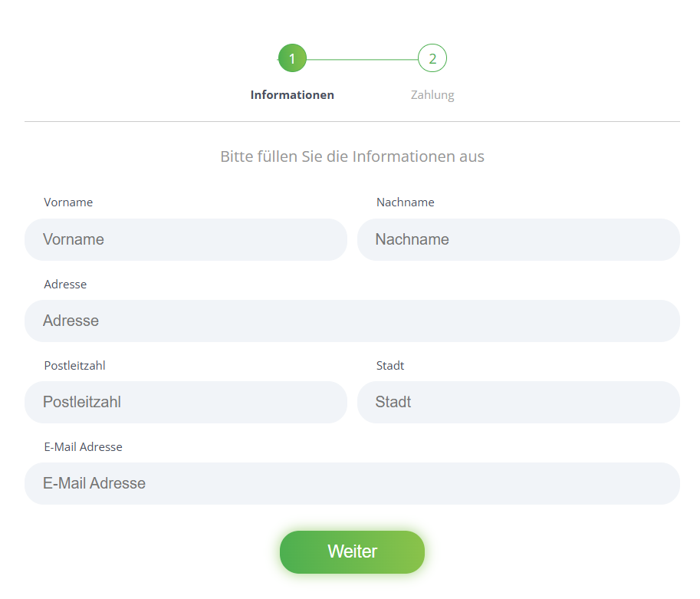
Task: Select the Postleitzahl input box
Action: pyautogui.click(x=186, y=402)
